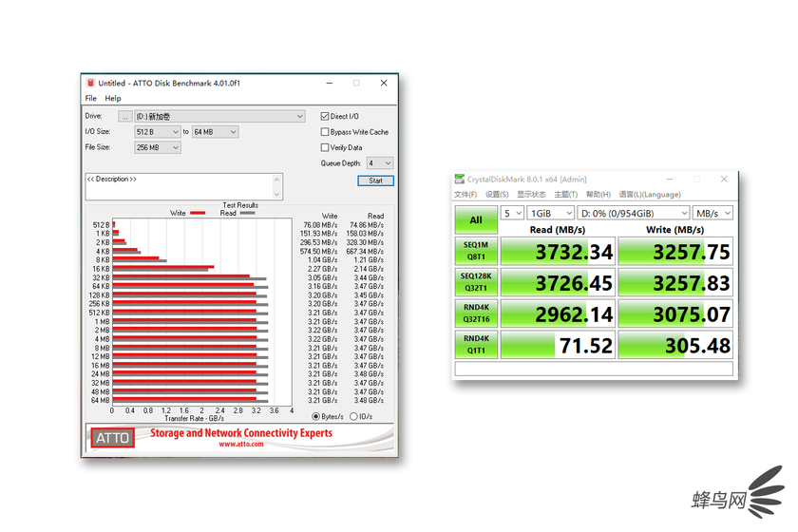Open 设置(S) menu in CrystalDiskMark
The width and height of the screenshot is (798, 532).
[x=497, y=195]
